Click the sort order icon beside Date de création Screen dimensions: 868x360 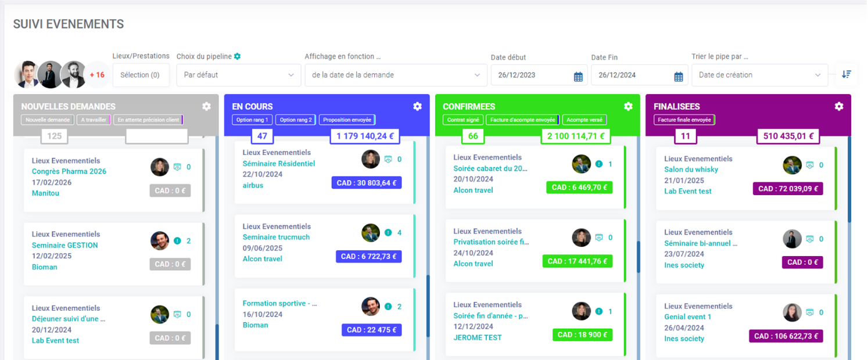pos(847,74)
